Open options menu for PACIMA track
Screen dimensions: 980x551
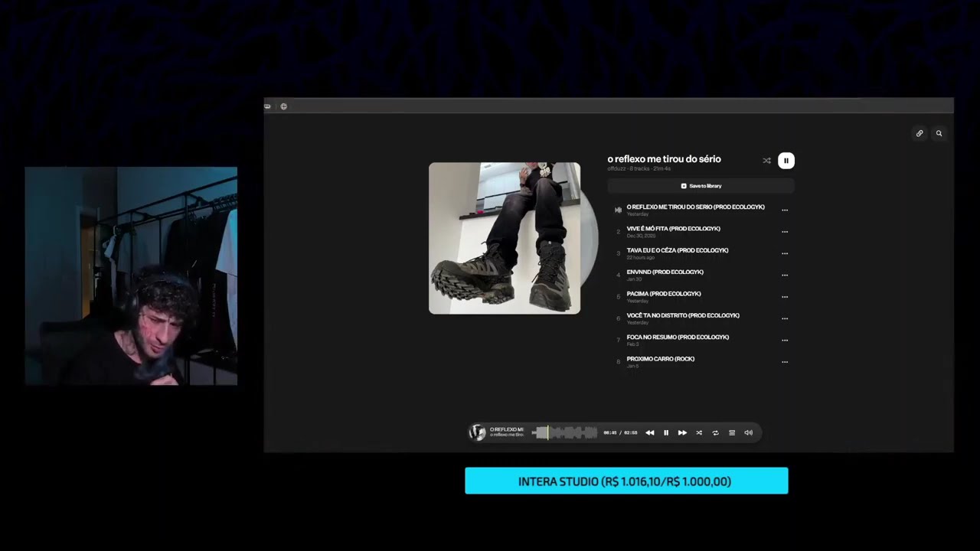(x=785, y=297)
